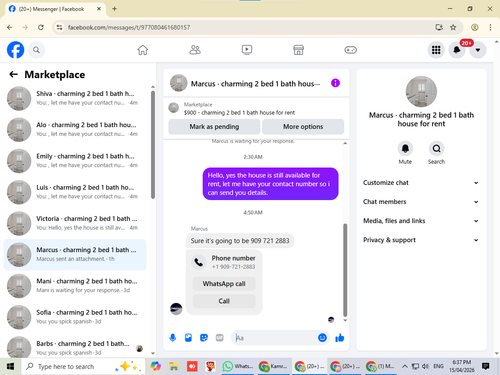Choose a sticker icon

(204, 338)
